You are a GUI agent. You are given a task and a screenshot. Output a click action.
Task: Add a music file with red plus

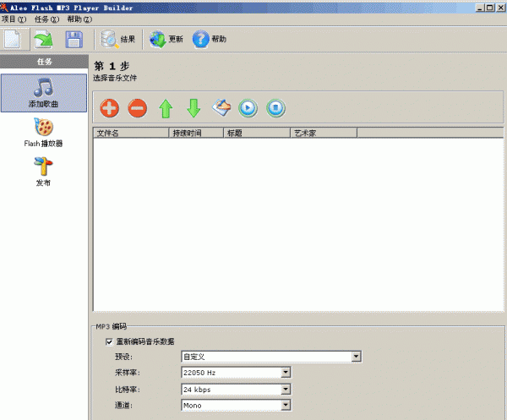click(x=109, y=107)
